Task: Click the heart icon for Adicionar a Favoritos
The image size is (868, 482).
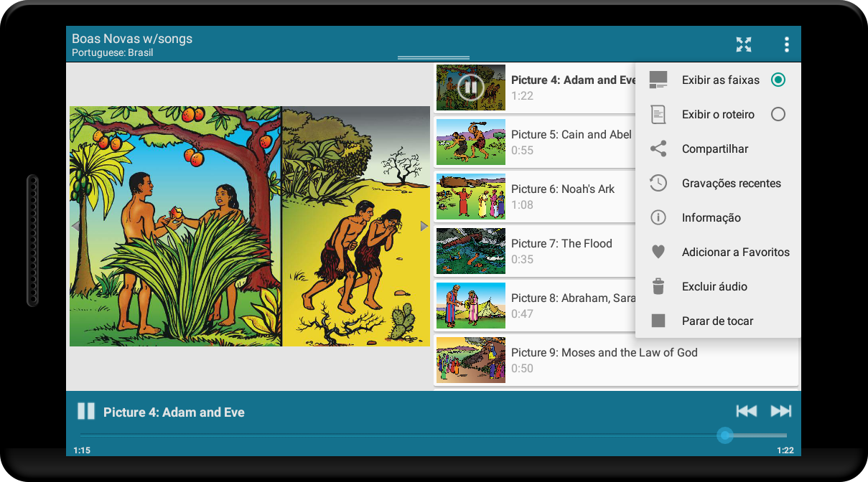Action: [658, 252]
